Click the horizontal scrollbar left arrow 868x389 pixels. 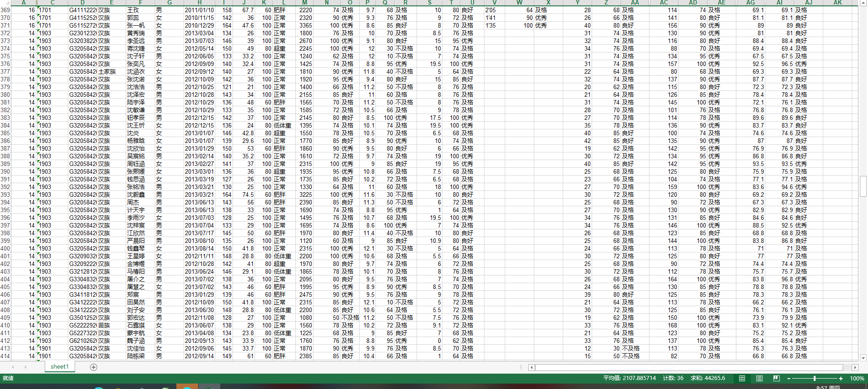click(531, 368)
